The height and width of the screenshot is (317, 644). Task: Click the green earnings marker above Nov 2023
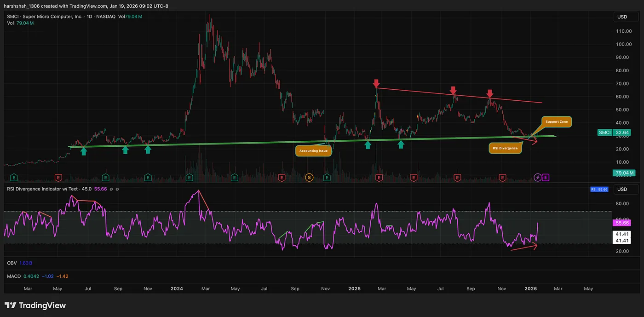tap(148, 177)
